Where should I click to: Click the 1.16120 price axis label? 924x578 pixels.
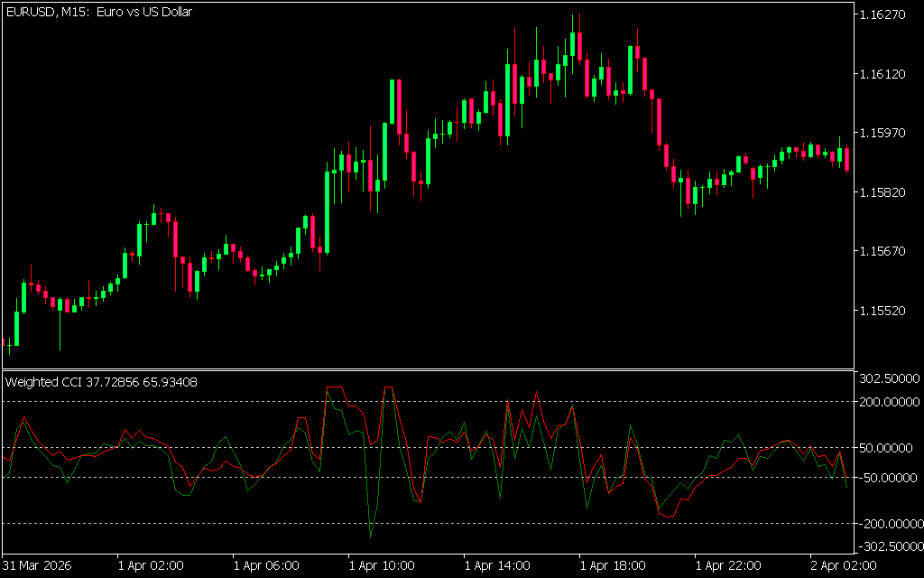[886, 74]
